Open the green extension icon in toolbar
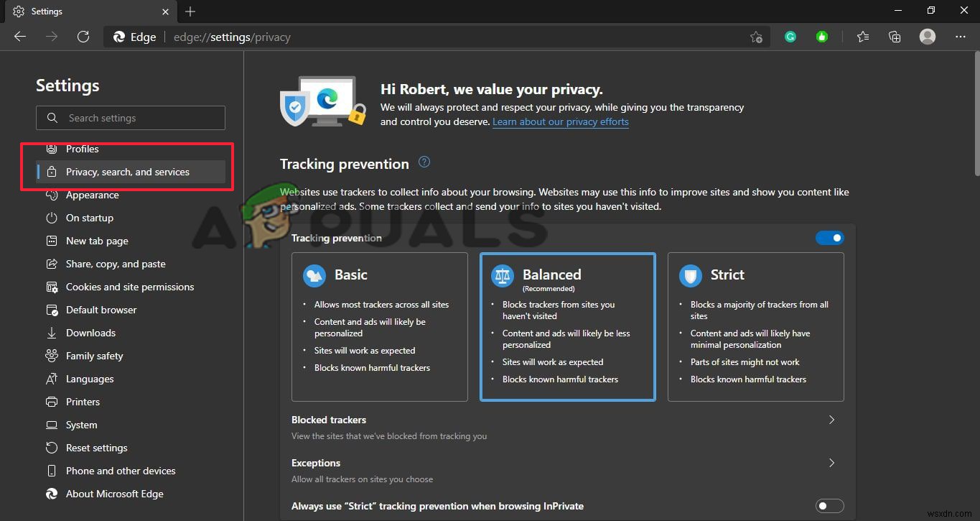Screen dimensions: 980x521 [x=821, y=37]
